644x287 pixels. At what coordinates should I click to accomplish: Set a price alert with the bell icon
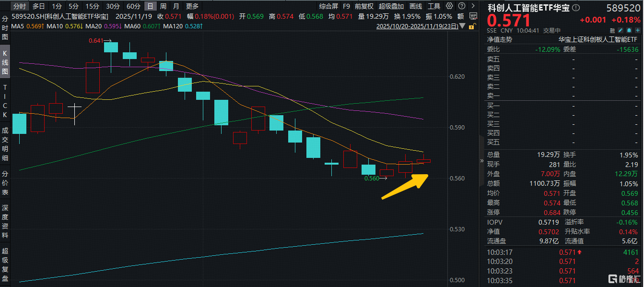click(628, 30)
